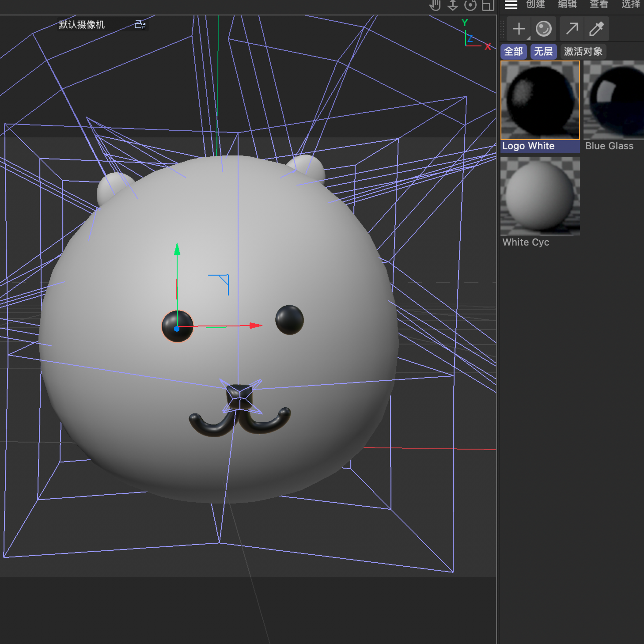The image size is (644, 644).
Task: Click the Blue Glass name label
Action: point(610,146)
